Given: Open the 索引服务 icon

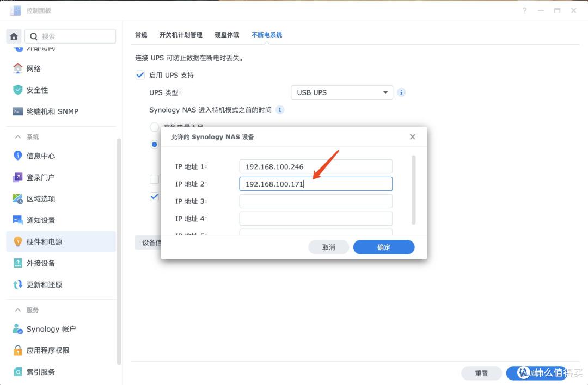Looking at the screenshot, I should (x=17, y=372).
